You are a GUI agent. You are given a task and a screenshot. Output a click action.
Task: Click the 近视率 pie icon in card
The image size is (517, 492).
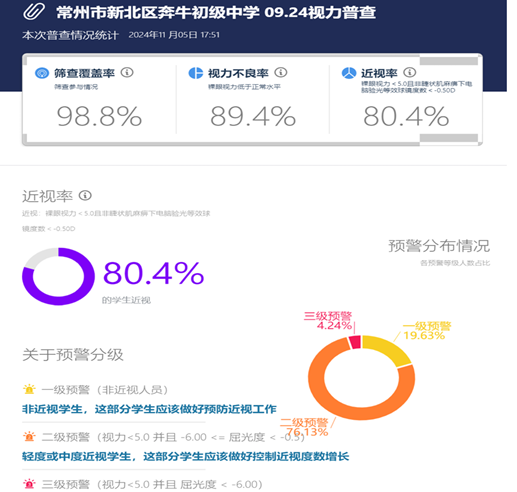[x=349, y=73]
